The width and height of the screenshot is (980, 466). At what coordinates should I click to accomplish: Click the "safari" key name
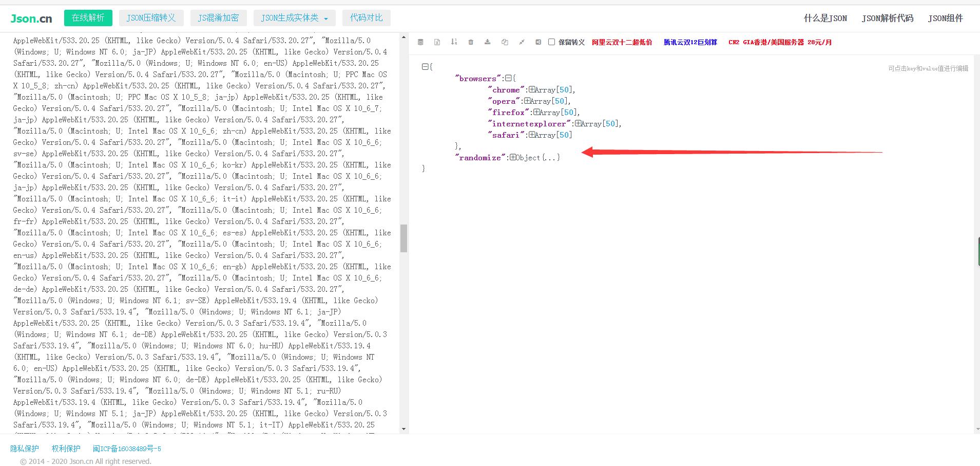[506, 135]
